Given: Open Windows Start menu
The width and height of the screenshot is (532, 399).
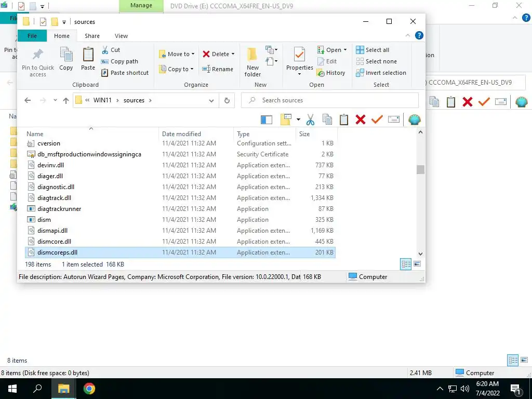Looking at the screenshot, I should [12, 389].
